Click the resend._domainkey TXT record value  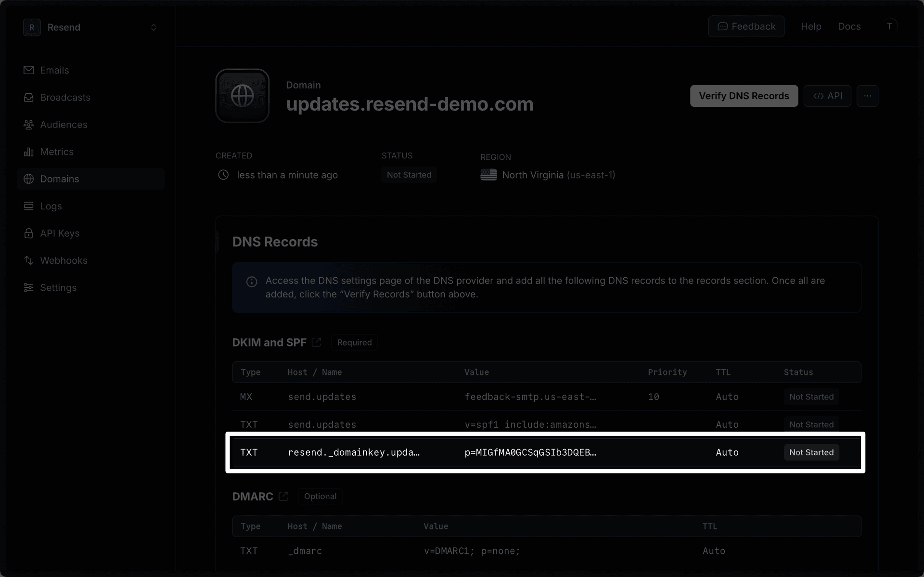point(530,452)
